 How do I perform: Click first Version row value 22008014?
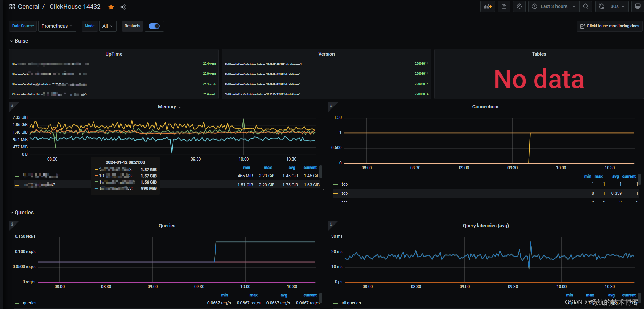point(422,64)
